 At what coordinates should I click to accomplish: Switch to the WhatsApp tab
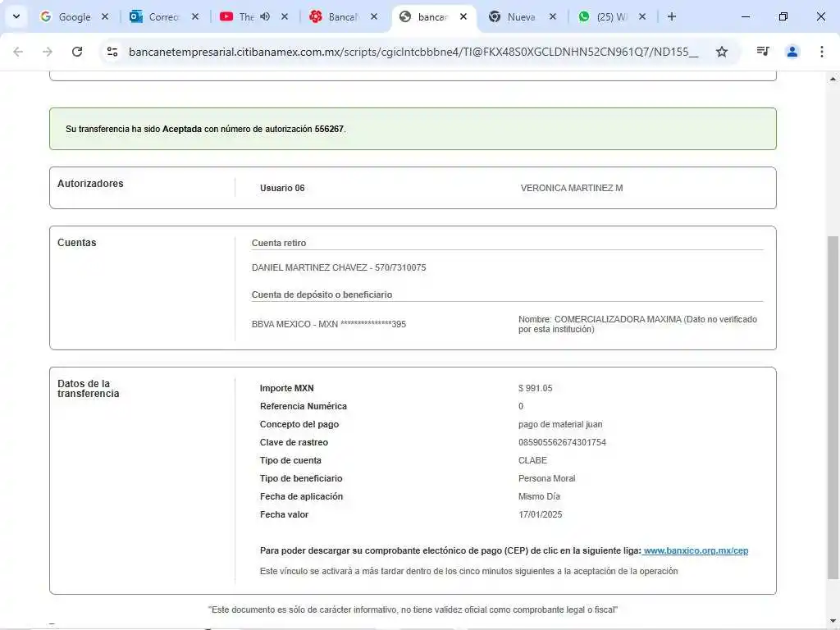[x=607, y=16]
